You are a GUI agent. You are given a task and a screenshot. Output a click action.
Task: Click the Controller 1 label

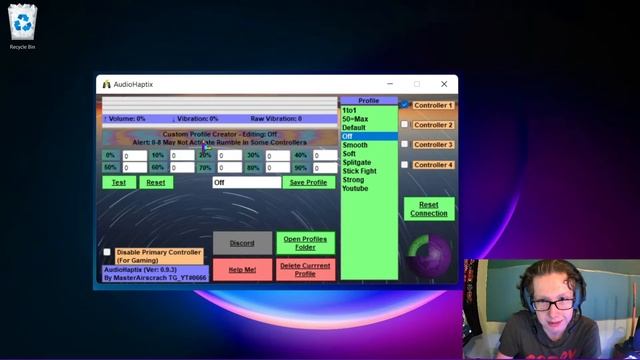click(x=433, y=105)
